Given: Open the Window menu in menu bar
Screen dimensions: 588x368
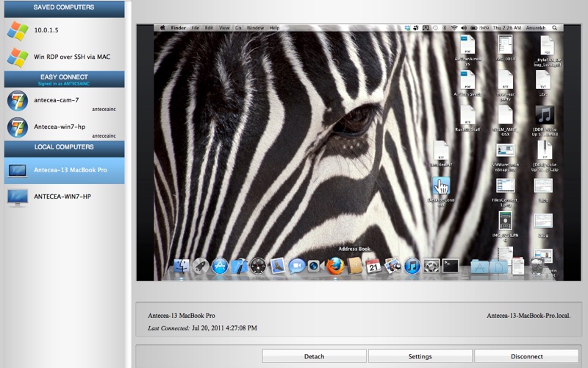Looking at the screenshot, I should pyautogui.click(x=255, y=28).
